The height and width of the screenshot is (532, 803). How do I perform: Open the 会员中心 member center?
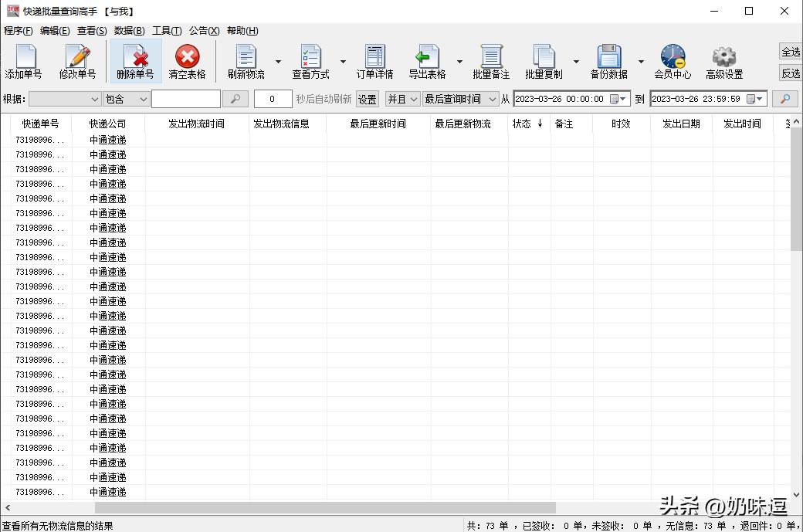[x=672, y=60]
